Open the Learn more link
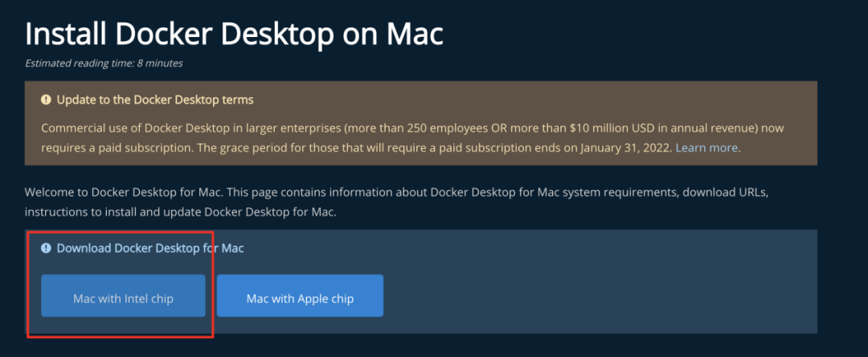868x357 pixels. tap(707, 148)
